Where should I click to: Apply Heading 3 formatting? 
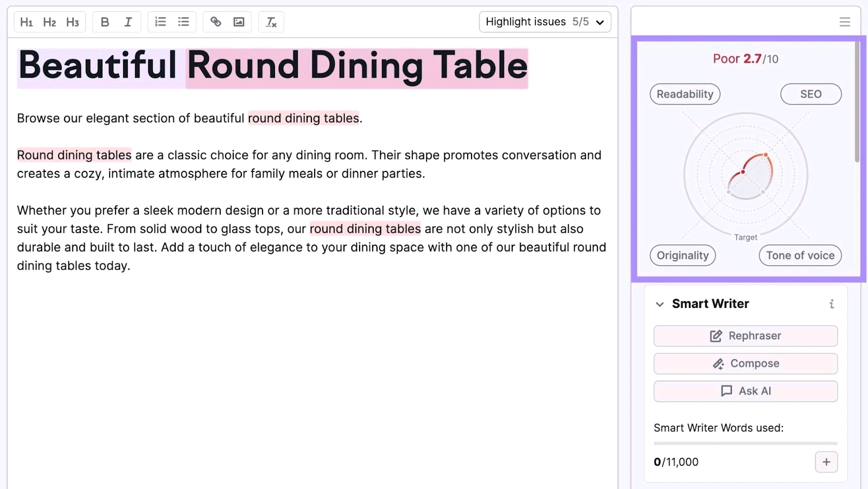point(73,22)
